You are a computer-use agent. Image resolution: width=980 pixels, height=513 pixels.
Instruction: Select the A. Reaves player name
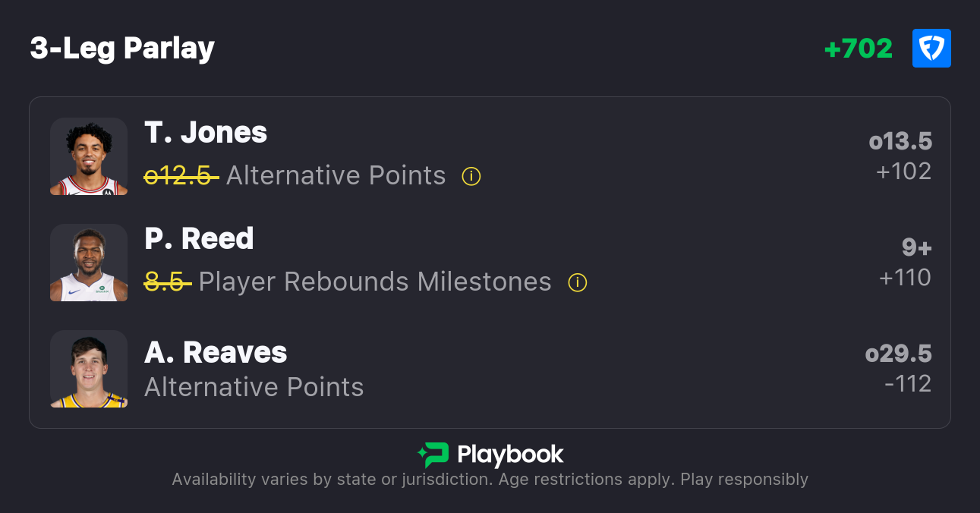click(x=216, y=353)
